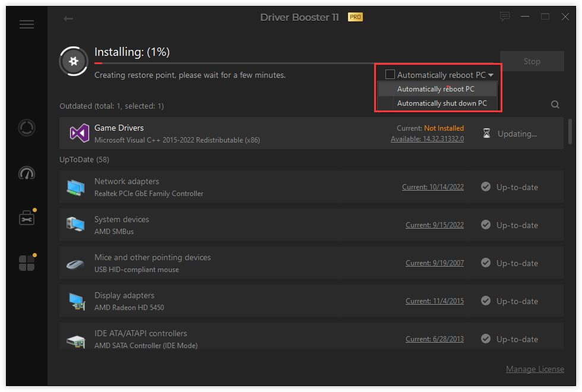Screen dimensions: 582x392
Task: Click Mice row up-to-date checkmark icon
Action: point(486,263)
